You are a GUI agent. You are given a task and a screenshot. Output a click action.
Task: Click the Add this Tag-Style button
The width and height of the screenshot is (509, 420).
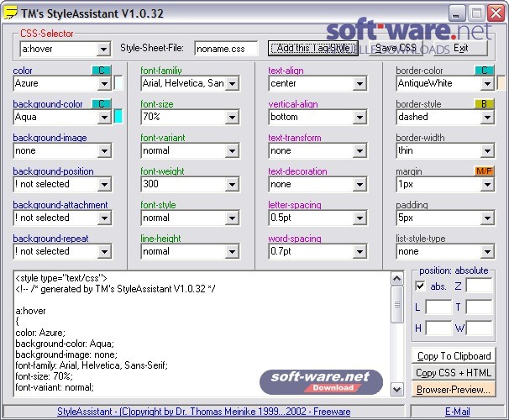tap(313, 48)
